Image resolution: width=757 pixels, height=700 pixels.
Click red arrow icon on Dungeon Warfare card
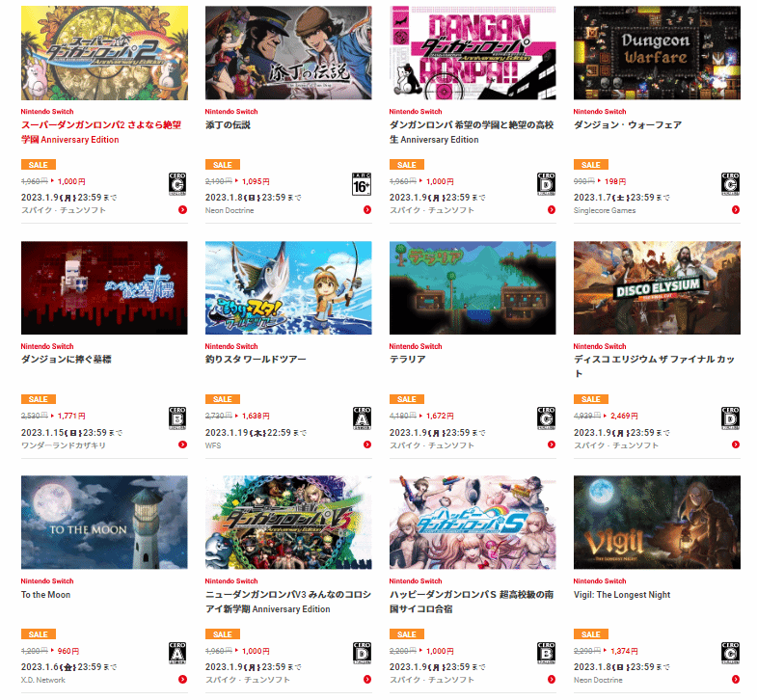pyautogui.click(x=735, y=210)
